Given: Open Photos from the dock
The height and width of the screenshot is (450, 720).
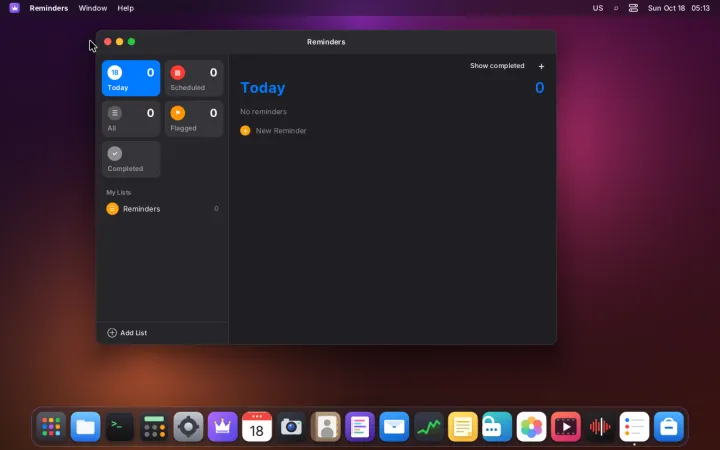Looking at the screenshot, I should pyautogui.click(x=531, y=427).
